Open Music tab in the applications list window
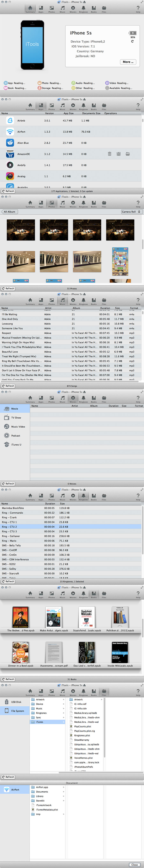Viewport: 144px width, 868px height. pos(62,107)
